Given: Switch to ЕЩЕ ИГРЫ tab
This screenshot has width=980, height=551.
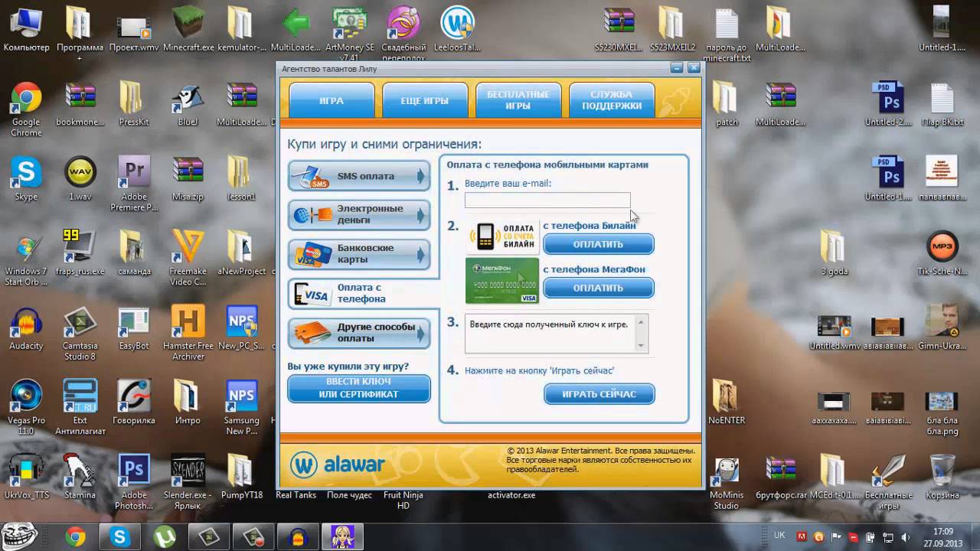Looking at the screenshot, I should [x=424, y=101].
